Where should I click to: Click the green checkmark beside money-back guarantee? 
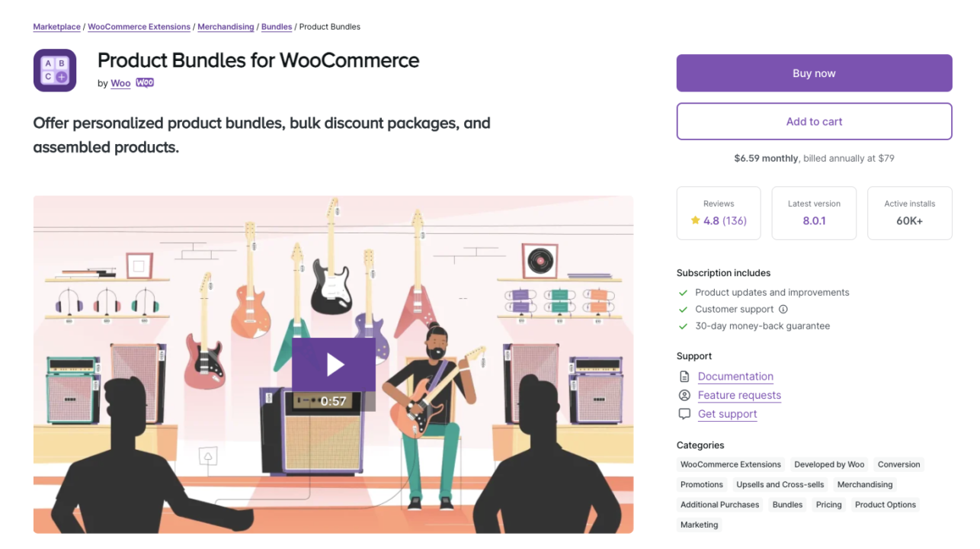[684, 326]
